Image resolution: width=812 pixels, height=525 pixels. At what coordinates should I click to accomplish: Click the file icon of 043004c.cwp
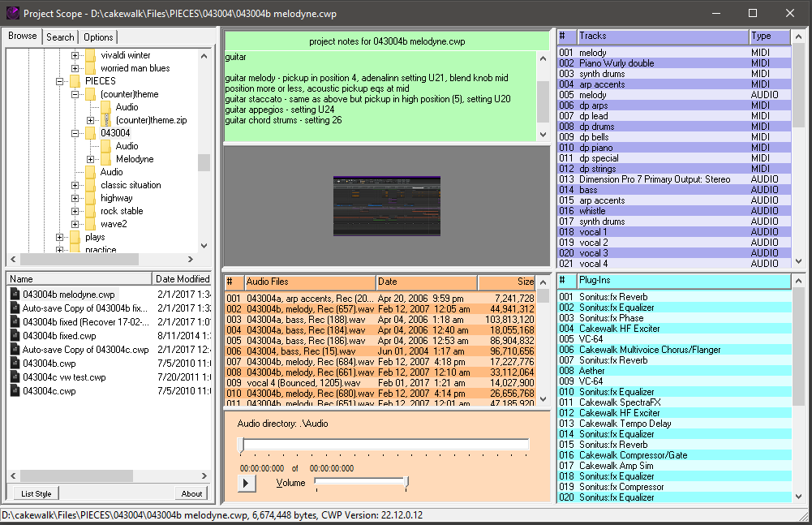tap(15, 391)
